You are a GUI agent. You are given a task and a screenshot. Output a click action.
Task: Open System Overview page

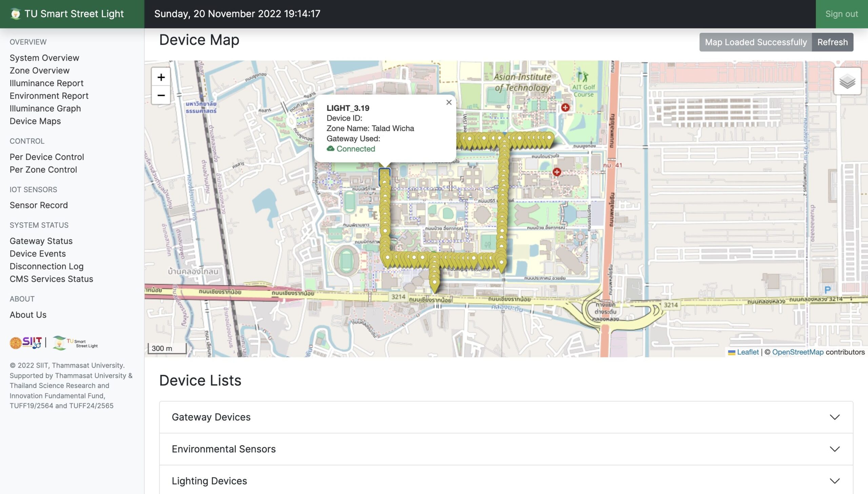[x=44, y=58]
